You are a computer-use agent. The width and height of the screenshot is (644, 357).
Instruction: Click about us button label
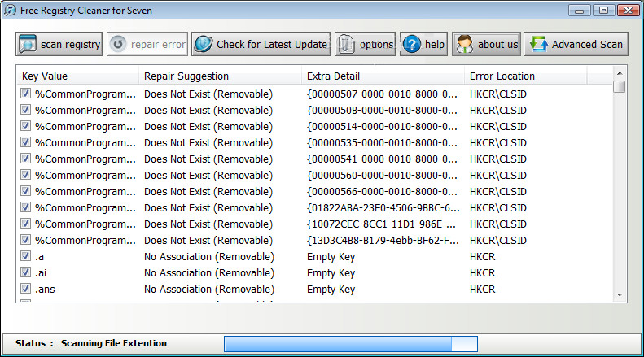pyautogui.click(x=497, y=44)
